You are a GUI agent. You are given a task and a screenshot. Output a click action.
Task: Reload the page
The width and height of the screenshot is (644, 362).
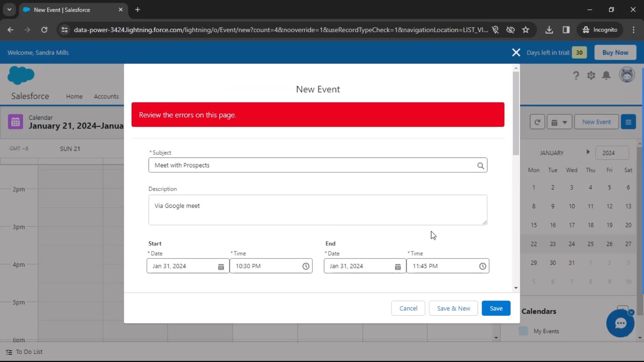click(x=44, y=30)
